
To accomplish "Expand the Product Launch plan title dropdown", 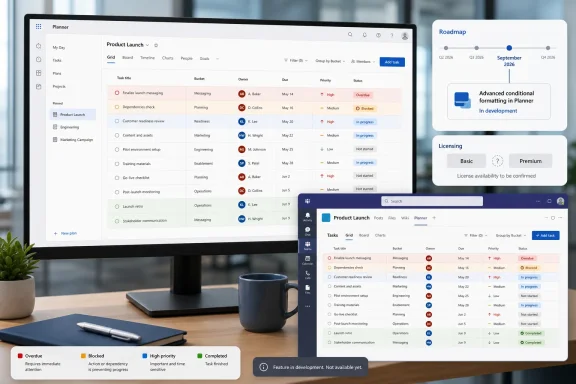I will coord(147,45).
